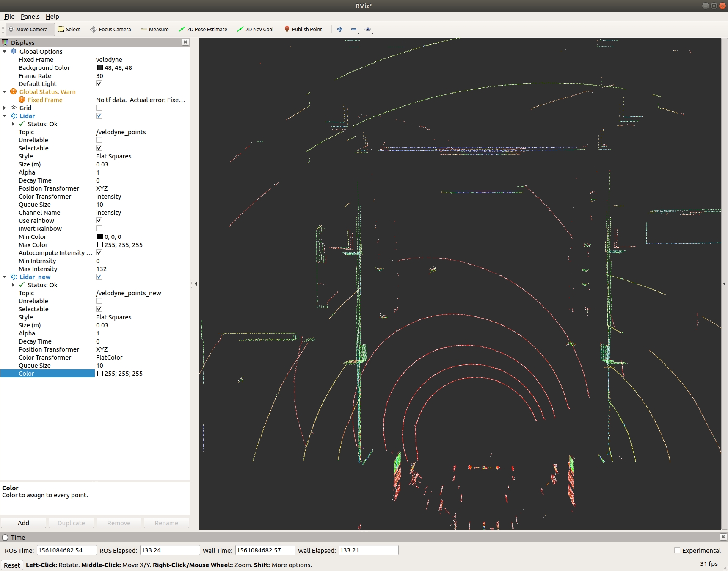Click the Publish Point tool
728x571 pixels.
pyautogui.click(x=303, y=30)
